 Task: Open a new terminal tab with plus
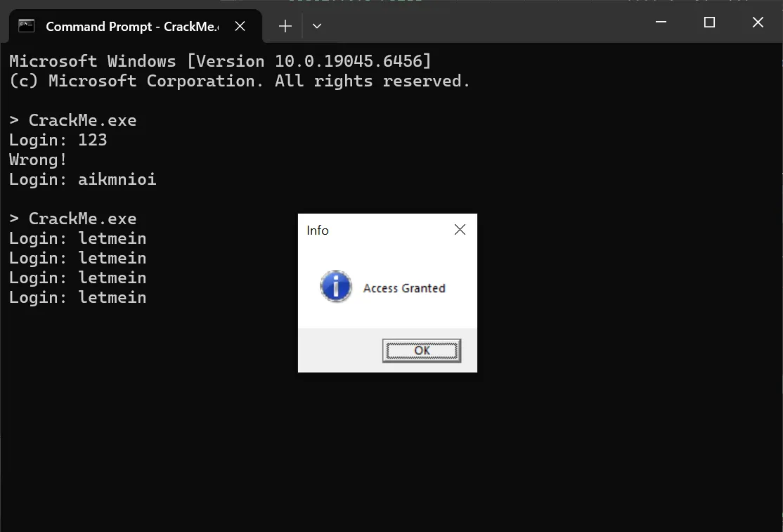pyautogui.click(x=285, y=26)
